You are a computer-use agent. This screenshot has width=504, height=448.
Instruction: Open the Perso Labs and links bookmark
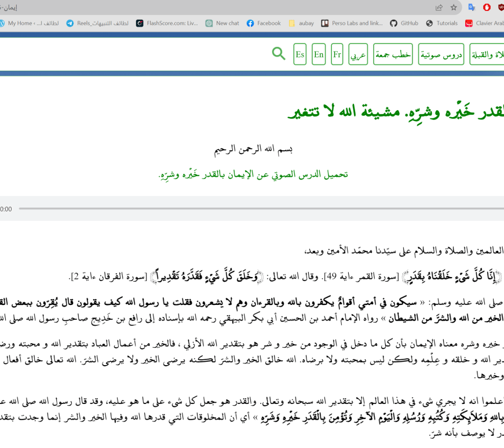352,23
